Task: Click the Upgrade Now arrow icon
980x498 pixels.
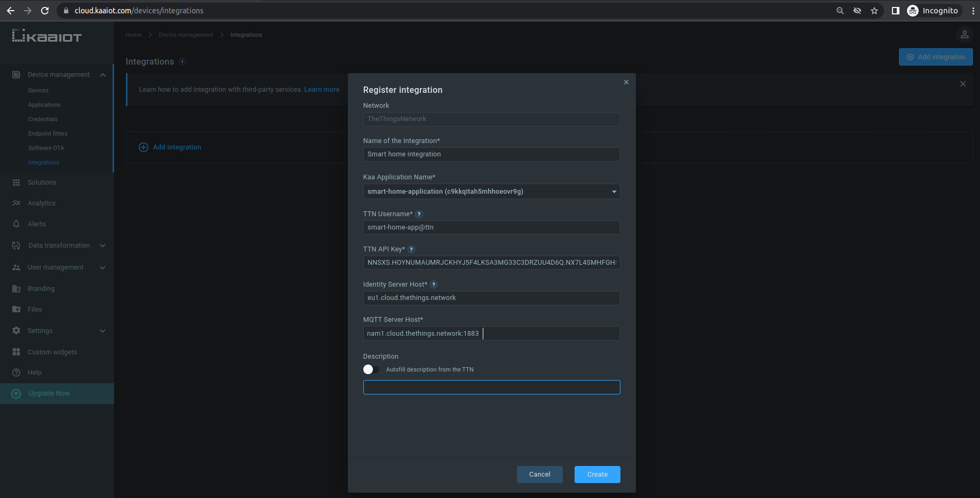Action: click(16, 393)
